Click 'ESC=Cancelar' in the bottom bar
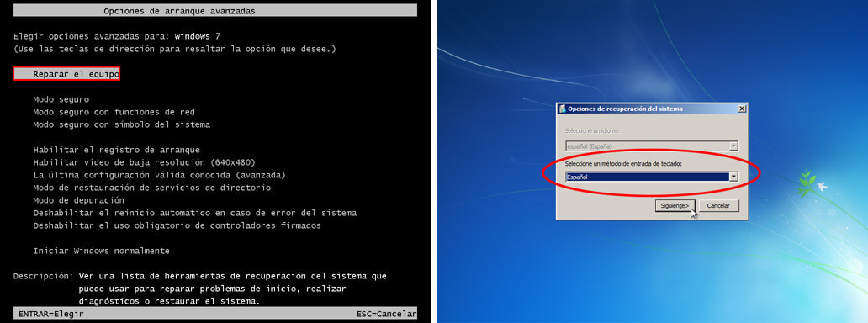 point(386,314)
